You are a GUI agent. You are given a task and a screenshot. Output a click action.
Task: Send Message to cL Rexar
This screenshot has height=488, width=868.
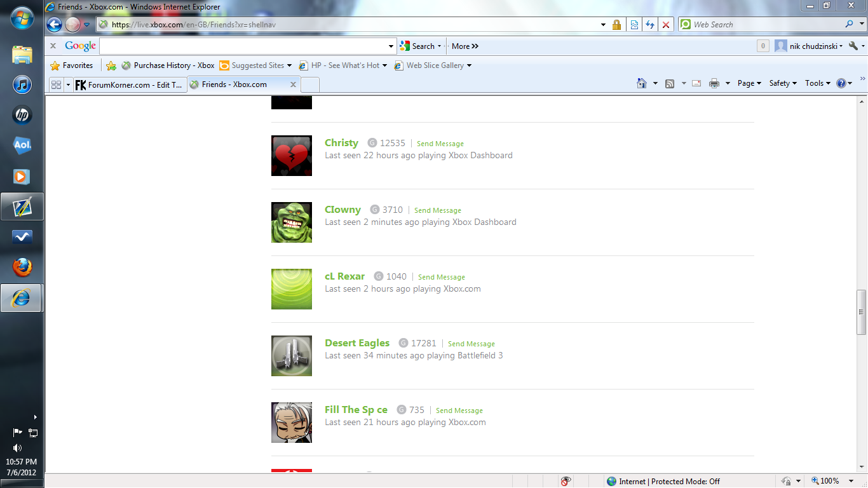point(442,277)
